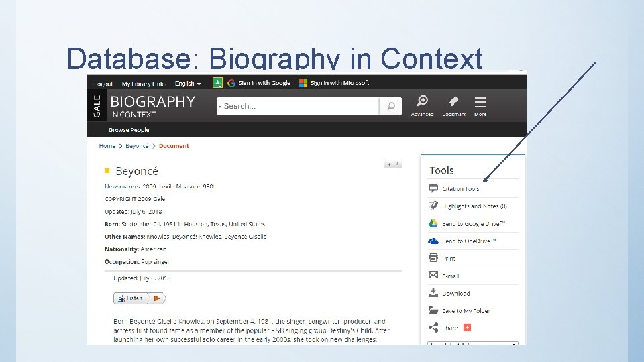Click the Highlights and Notes pencil icon
Image resolution: width=644 pixels, height=362 pixels.
click(x=433, y=206)
